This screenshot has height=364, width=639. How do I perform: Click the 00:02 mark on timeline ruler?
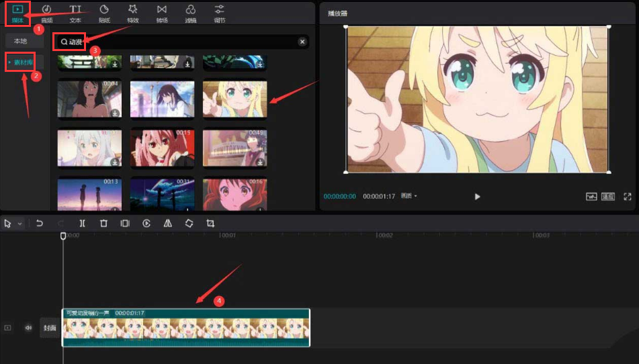pyautogui.click(x=384, y=235)
